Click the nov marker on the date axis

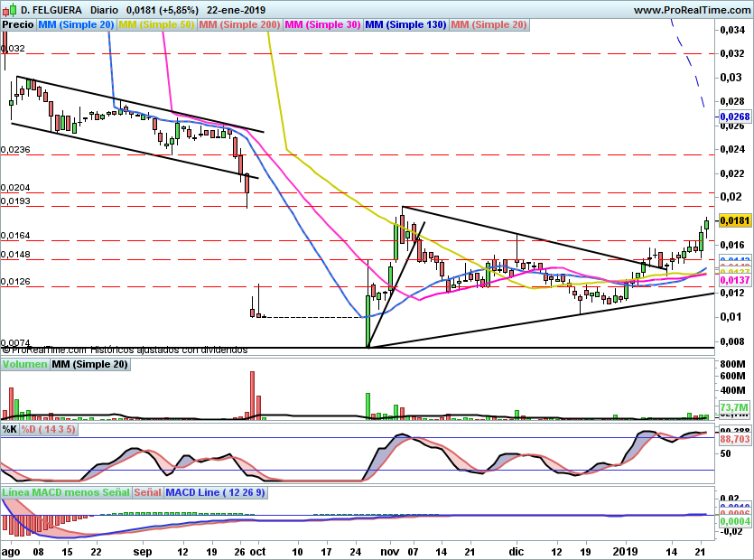pyautogui.click(x=390, y=550)
